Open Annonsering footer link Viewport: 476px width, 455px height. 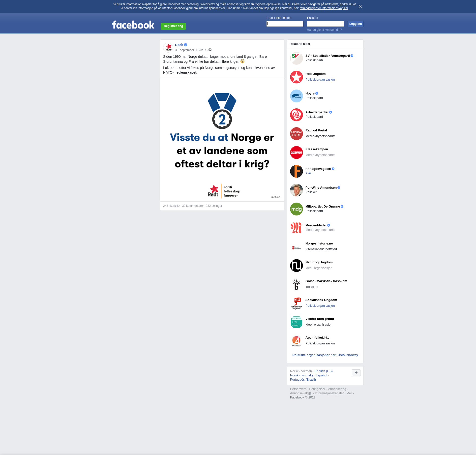(x=337, y=389)
